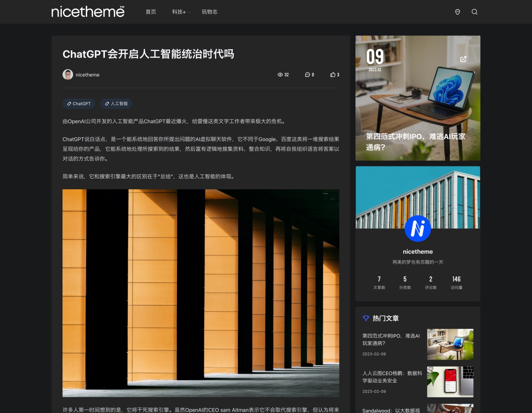Click the 访问量 count of 146

pos(457,279)
